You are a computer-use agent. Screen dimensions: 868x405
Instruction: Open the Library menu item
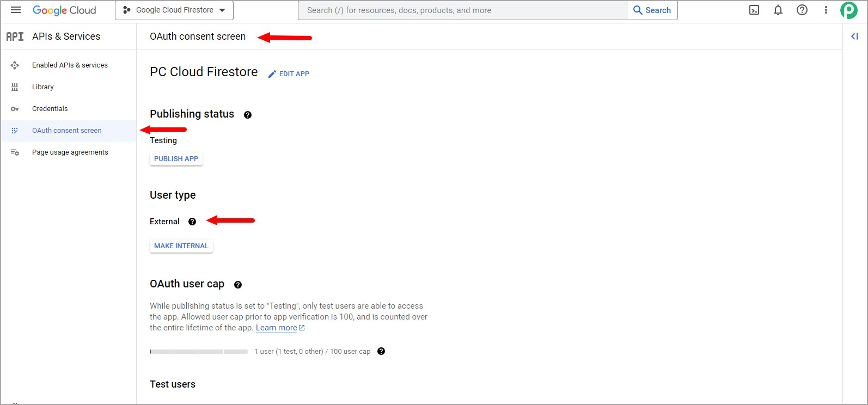click(69, 87)
